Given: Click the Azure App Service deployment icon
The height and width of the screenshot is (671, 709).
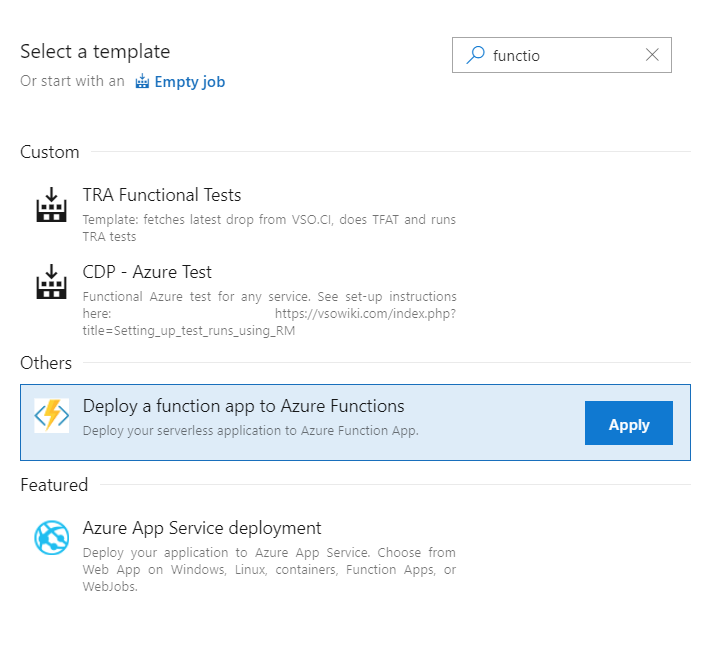Looking at the screenshot, I should pos(52,538).
